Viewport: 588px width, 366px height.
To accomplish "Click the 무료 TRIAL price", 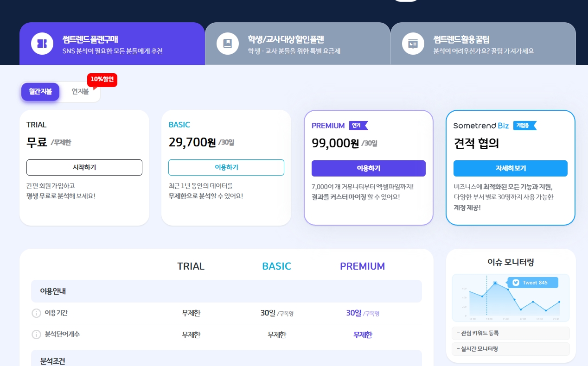I will click(37, 142).
